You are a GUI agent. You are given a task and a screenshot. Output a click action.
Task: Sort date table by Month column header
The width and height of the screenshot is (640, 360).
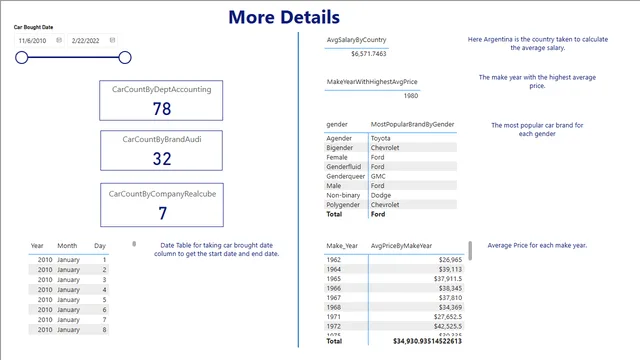(x=67, y=246)
